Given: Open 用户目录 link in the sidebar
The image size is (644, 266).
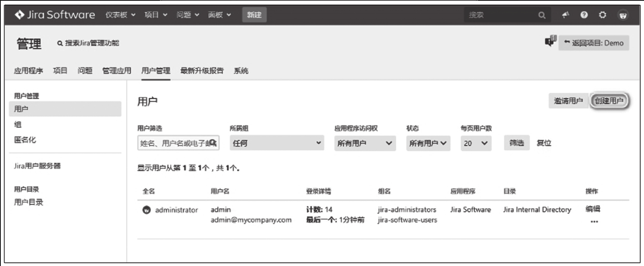Looking at the screenshot, I should click(x=29, y=202).
